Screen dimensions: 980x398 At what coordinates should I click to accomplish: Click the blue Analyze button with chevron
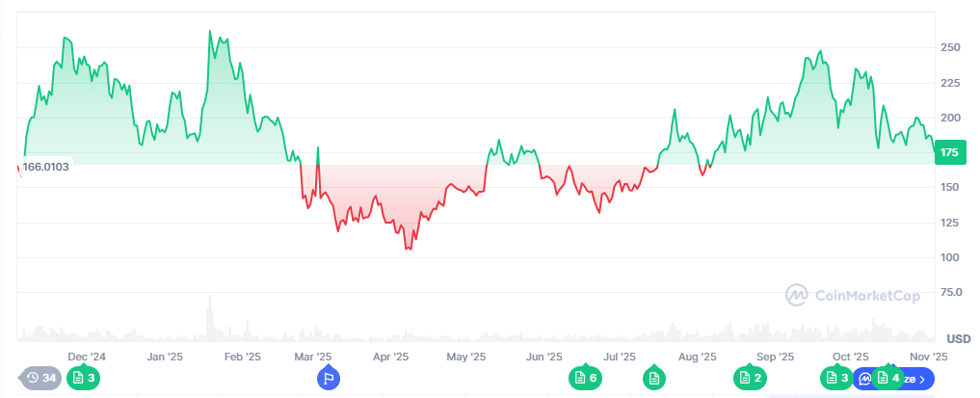click(920, 378)
